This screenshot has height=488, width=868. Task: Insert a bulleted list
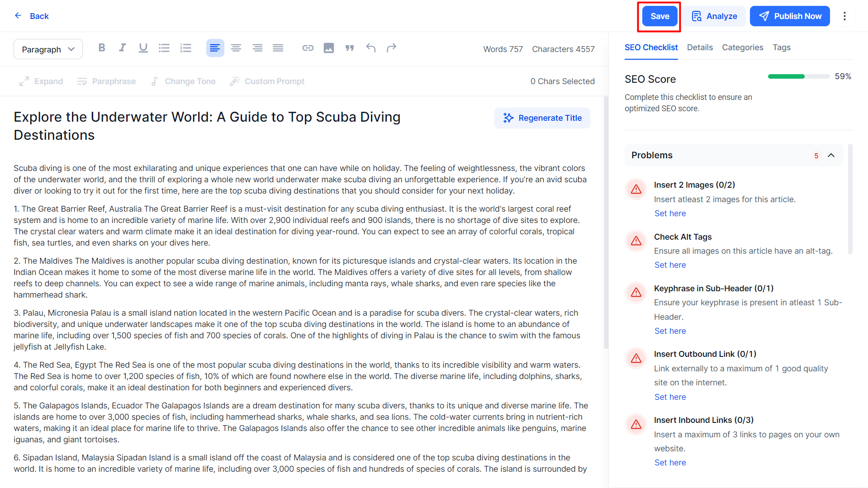point(164,47)
